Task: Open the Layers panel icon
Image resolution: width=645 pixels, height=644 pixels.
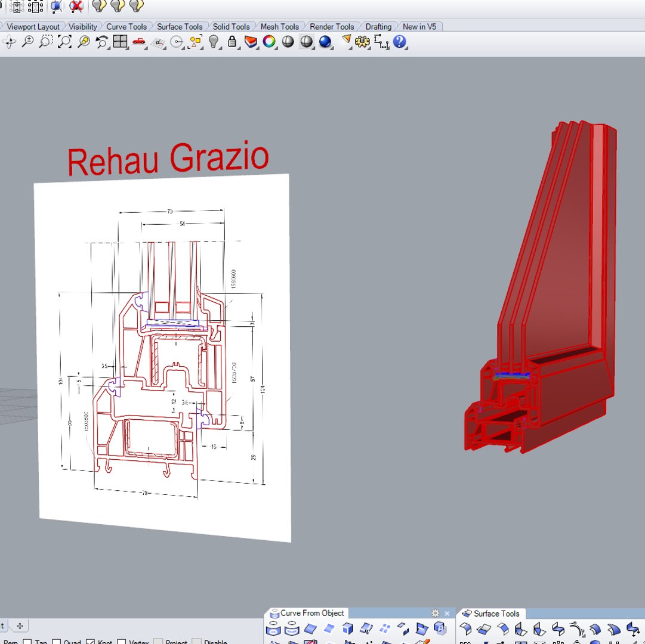Action: point(251,42)
